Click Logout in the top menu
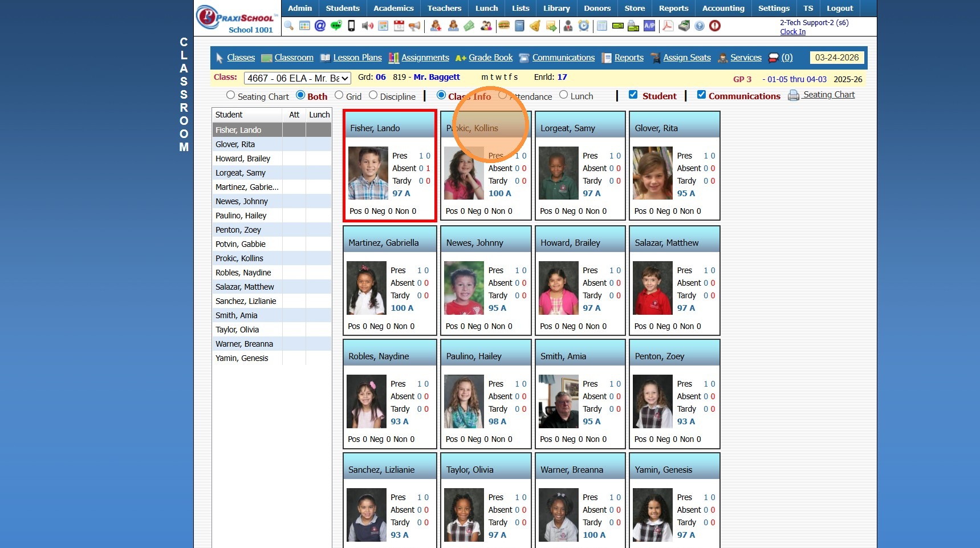The height and width of the screenshot is (548, 980). pos(840,8)
